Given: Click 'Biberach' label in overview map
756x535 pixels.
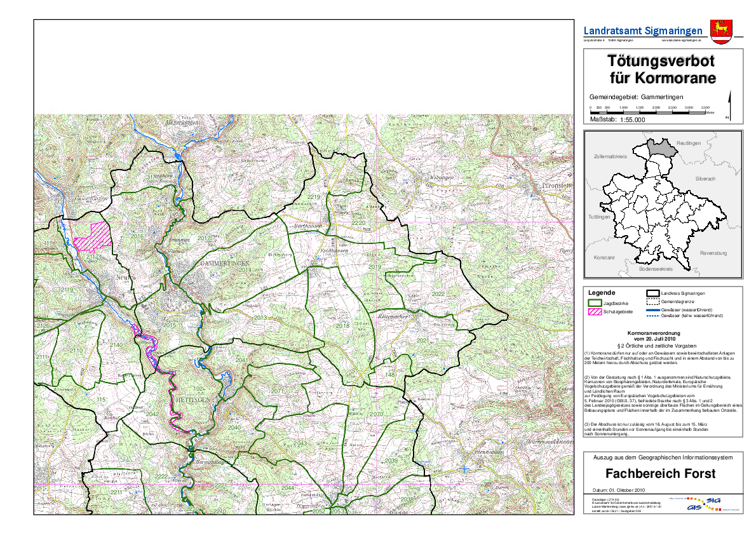Looking at the screenshot, I should tap(705, 179).
